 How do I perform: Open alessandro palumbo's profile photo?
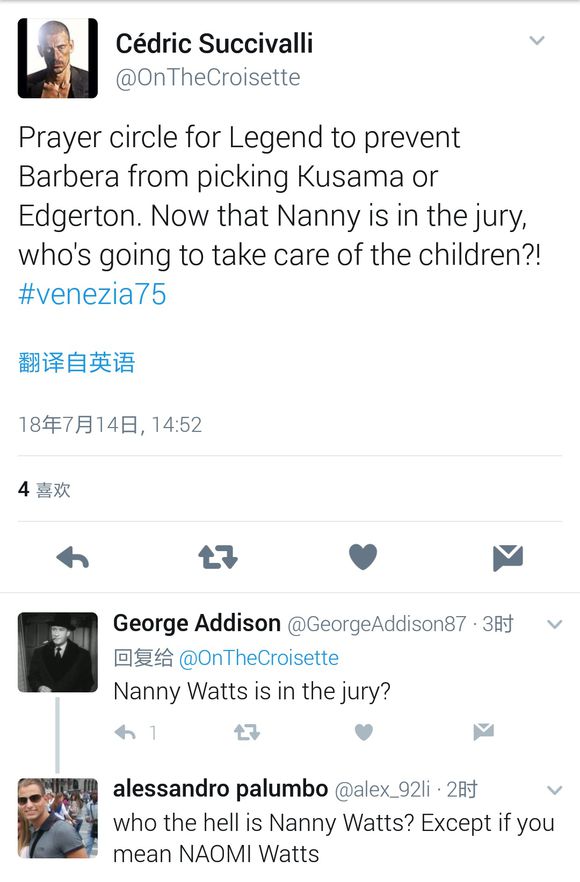pos(58,818)
